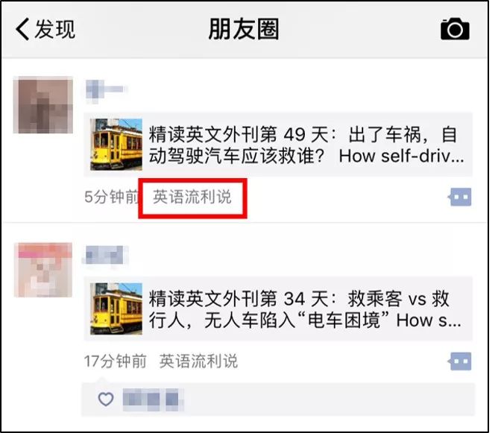Tap tram thumbnail in 第 49 天 article
504x433 pixels.
click(116, 145)
